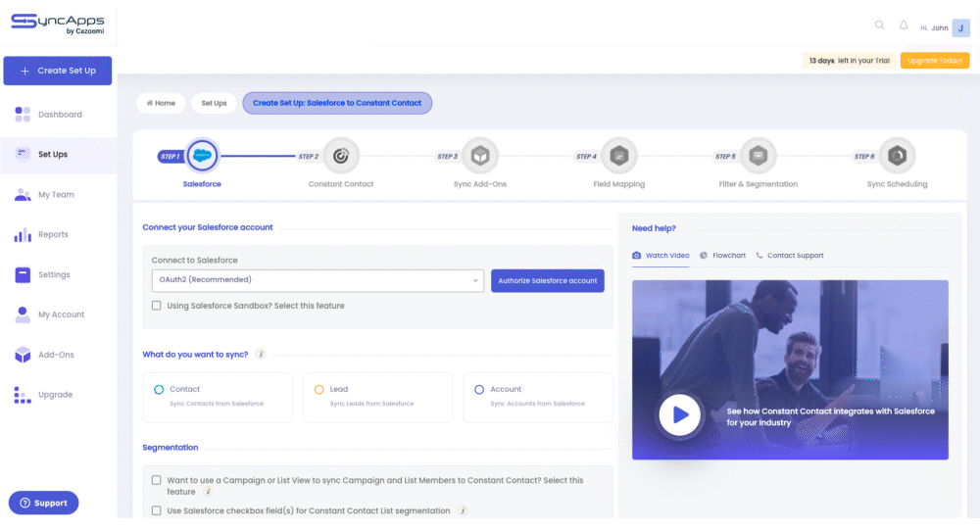Viewport: 980px width, 531px height.
Task: Enable the Salesforce Sandbox checkbox
Action: click(156, 306)
